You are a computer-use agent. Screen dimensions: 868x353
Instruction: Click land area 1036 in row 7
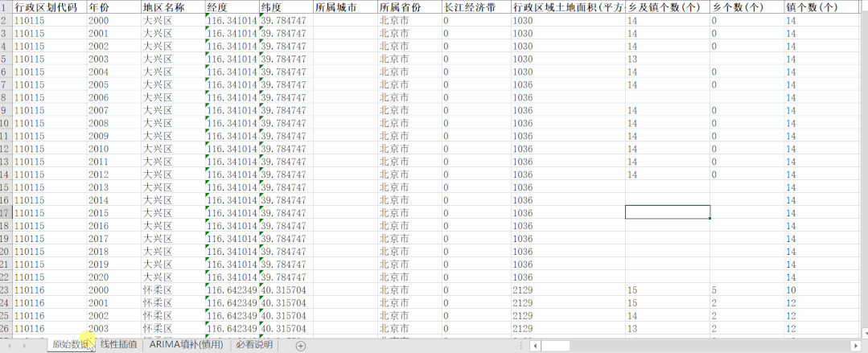[x=569, y=84]
